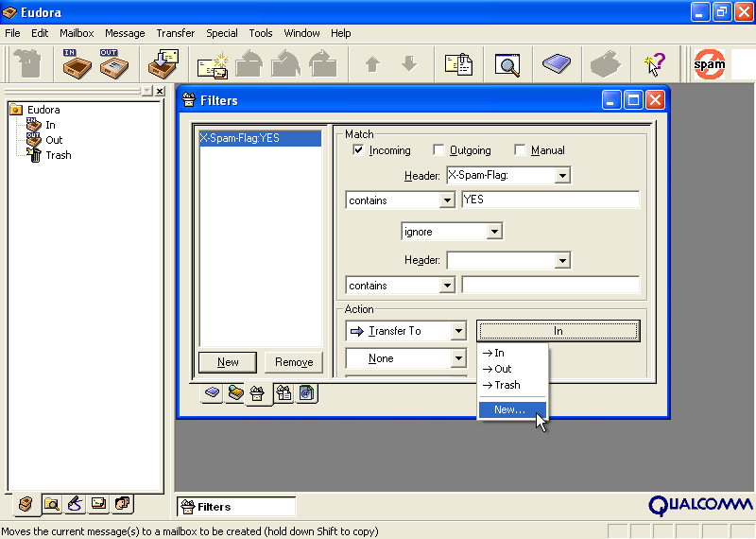Select the In mailbox in tree

tap(50, 125)
